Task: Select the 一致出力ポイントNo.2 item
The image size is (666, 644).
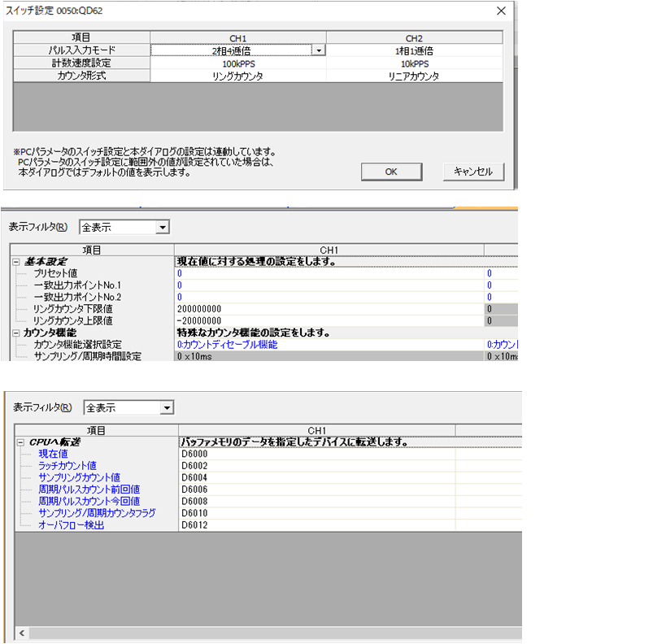Action: pos(77,297)
